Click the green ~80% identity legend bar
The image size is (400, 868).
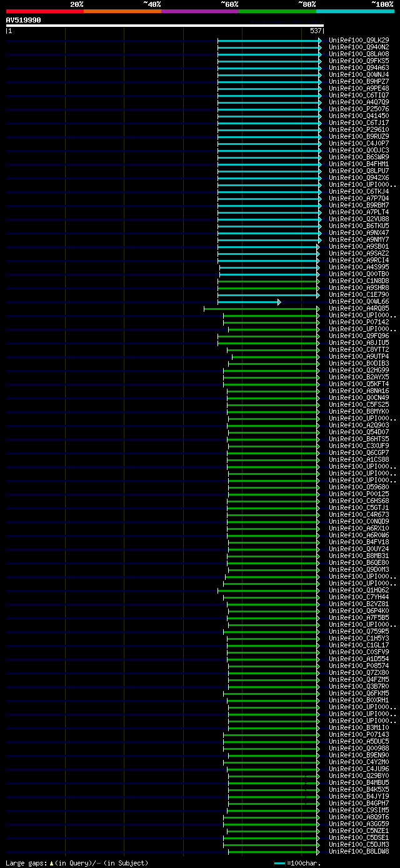[277, 11]
